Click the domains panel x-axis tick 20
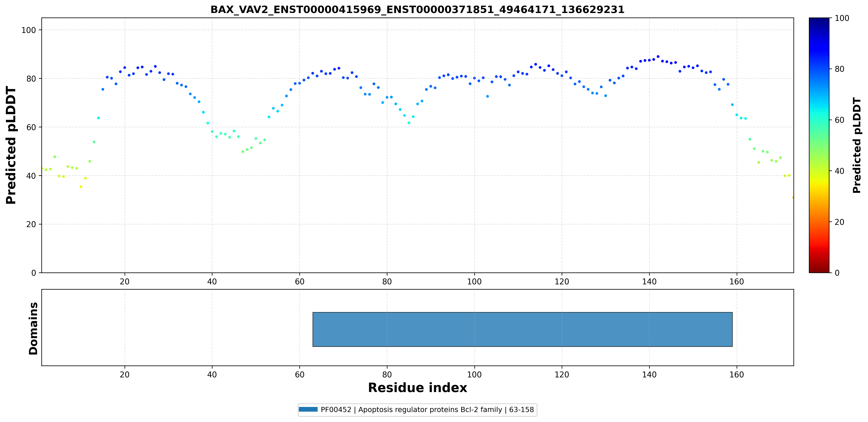 coord(125,374)
